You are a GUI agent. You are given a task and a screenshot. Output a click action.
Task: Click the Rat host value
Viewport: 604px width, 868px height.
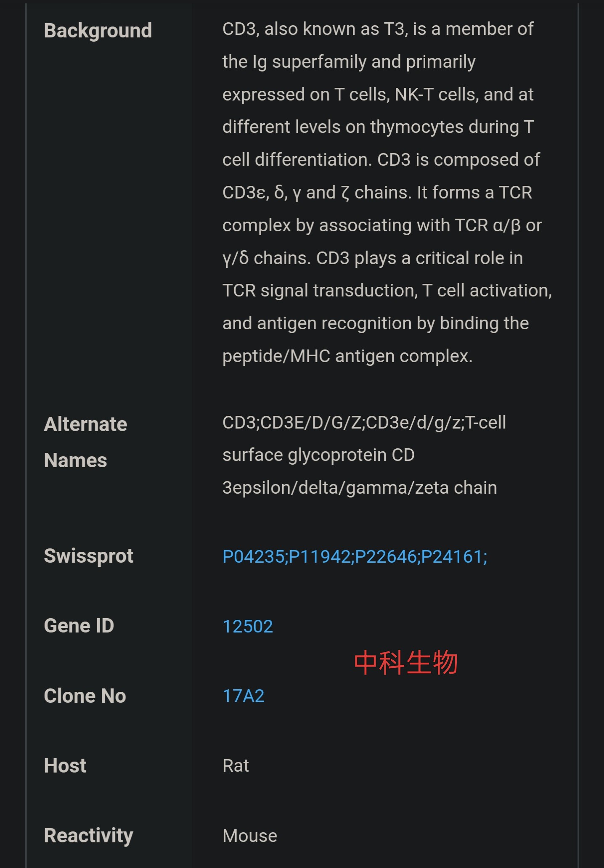(236, 766)
